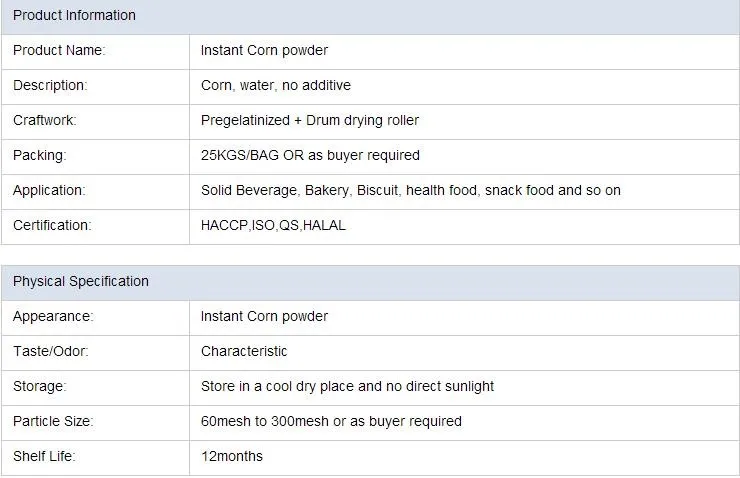Click the Physical Specification section header
740x478 pixels.
pyautogui.click(x=81, y=281)
